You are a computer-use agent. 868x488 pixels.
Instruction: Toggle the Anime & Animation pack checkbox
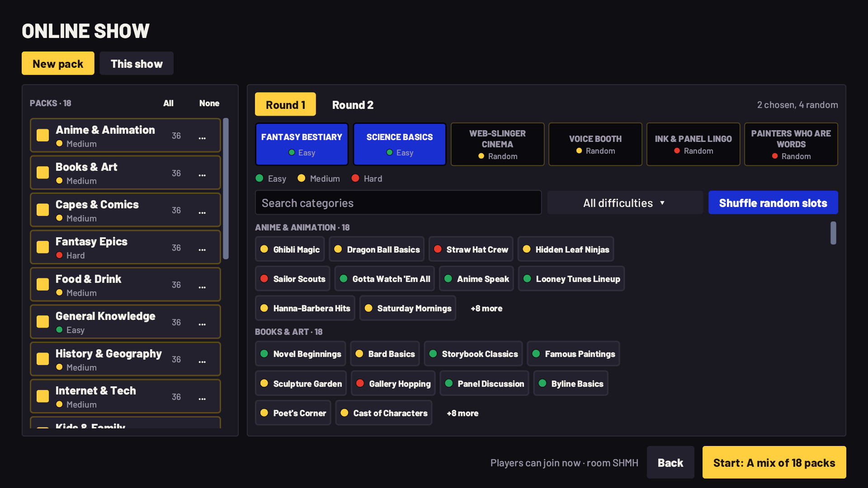point(43,136)
